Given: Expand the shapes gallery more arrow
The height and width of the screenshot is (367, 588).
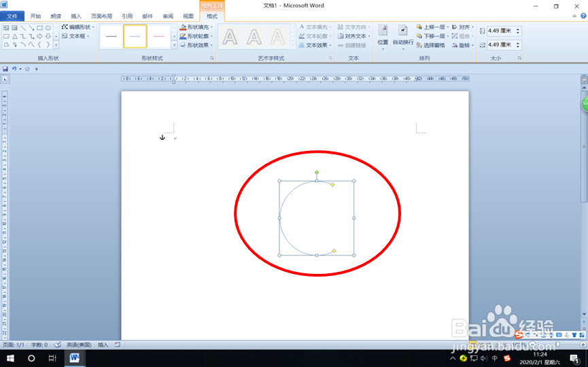Looking at the screenshot, I should (56, 45).
